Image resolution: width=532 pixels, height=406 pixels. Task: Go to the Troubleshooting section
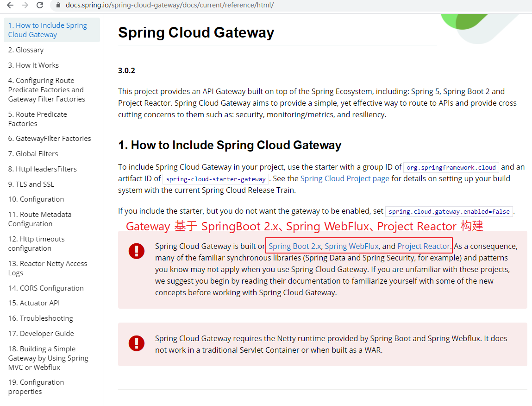tap(40, 318)
